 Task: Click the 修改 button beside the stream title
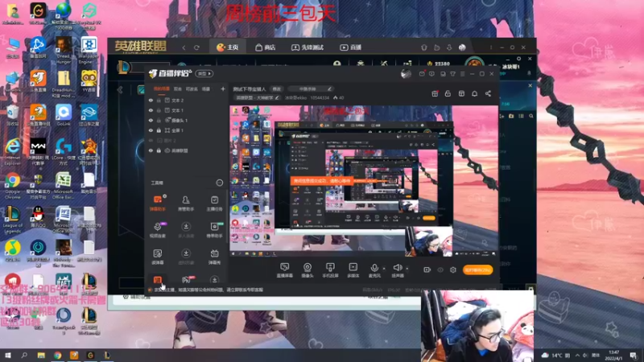pos(277,88)
